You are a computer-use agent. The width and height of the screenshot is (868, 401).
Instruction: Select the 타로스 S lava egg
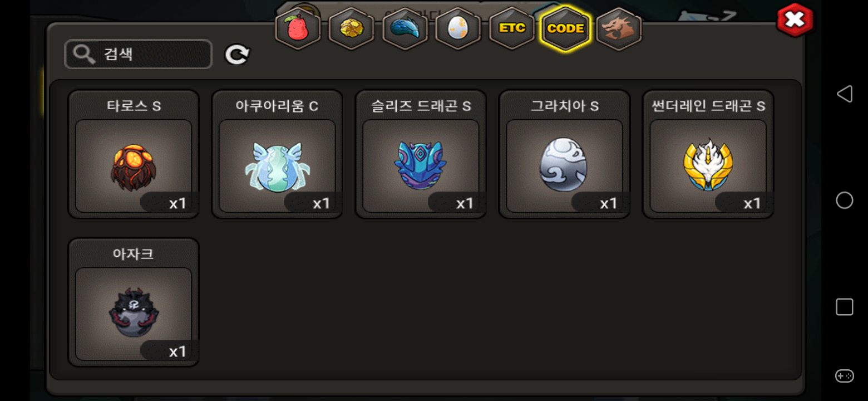click(134, 154)
